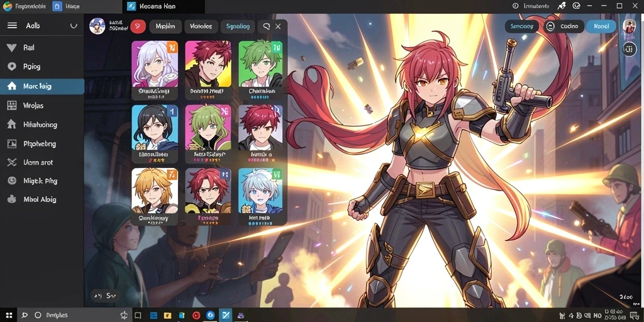Open the Sgaoliog tab
The height and width of the screenshot is (322, 644).
coord(237,26)
